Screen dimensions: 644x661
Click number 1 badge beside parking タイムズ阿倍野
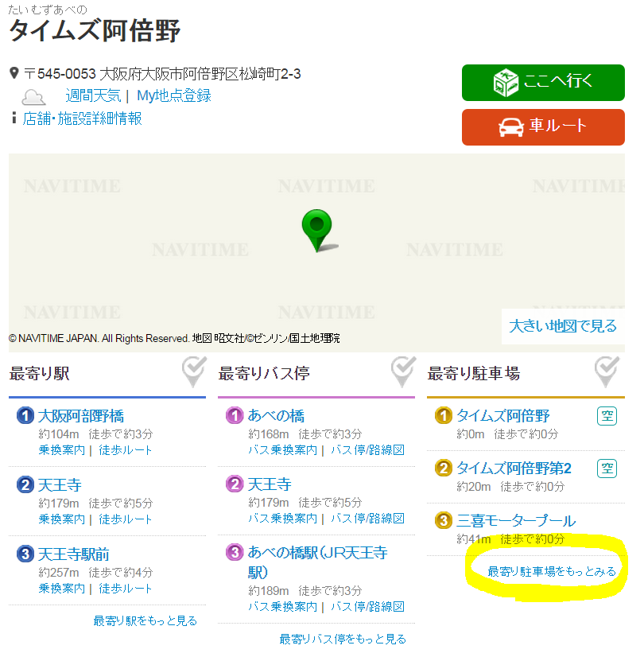(x=444, y=416)
